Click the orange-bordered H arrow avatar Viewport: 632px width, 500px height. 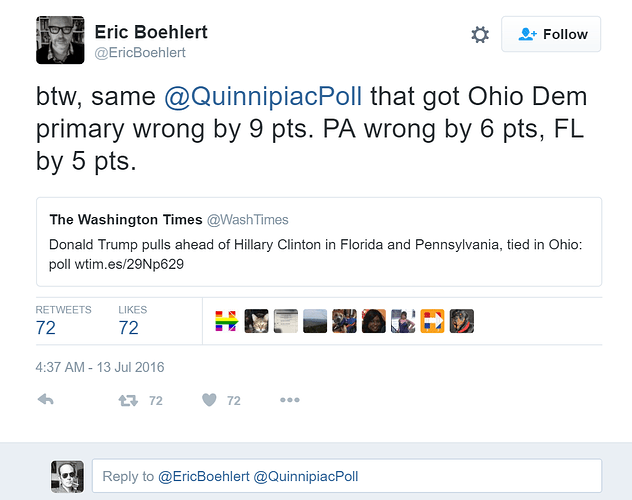tap(432, 321)
